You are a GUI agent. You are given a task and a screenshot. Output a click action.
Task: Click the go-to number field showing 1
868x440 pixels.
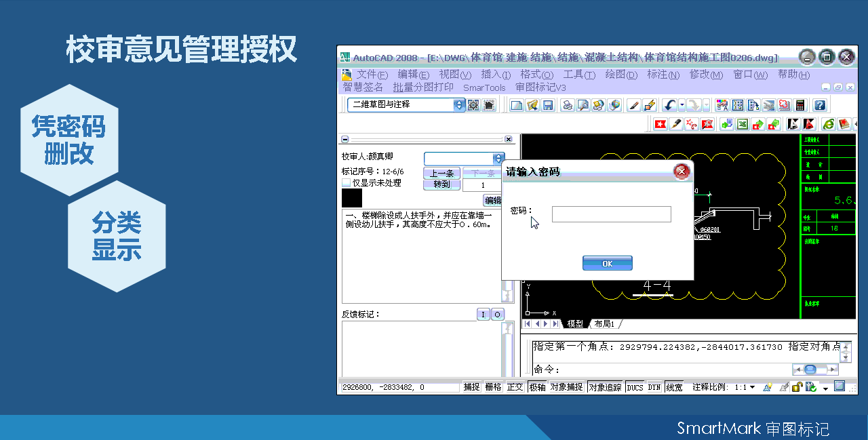pos(483,185)
